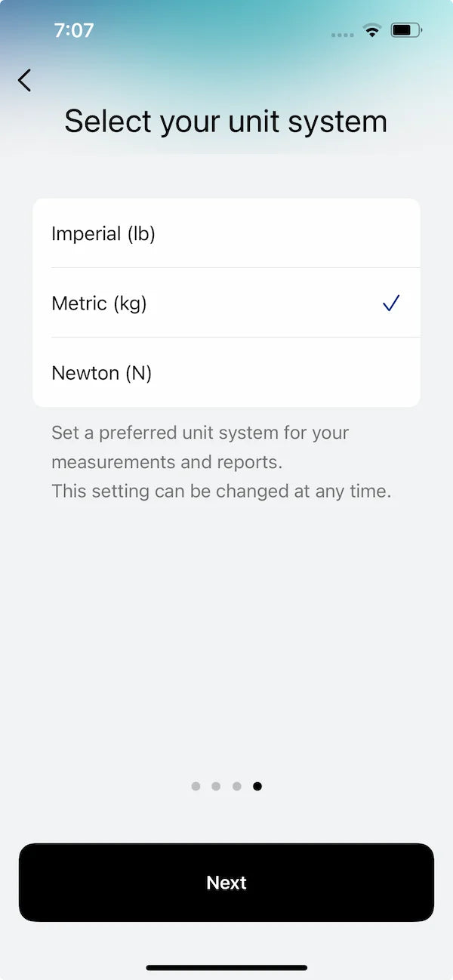
Task: Tap the active fourth page dot
Action: [x=257, y=786]
